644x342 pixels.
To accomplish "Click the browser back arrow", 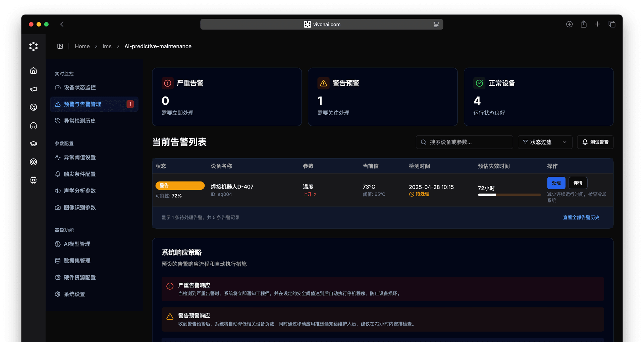I will click(x=62, y=24).
